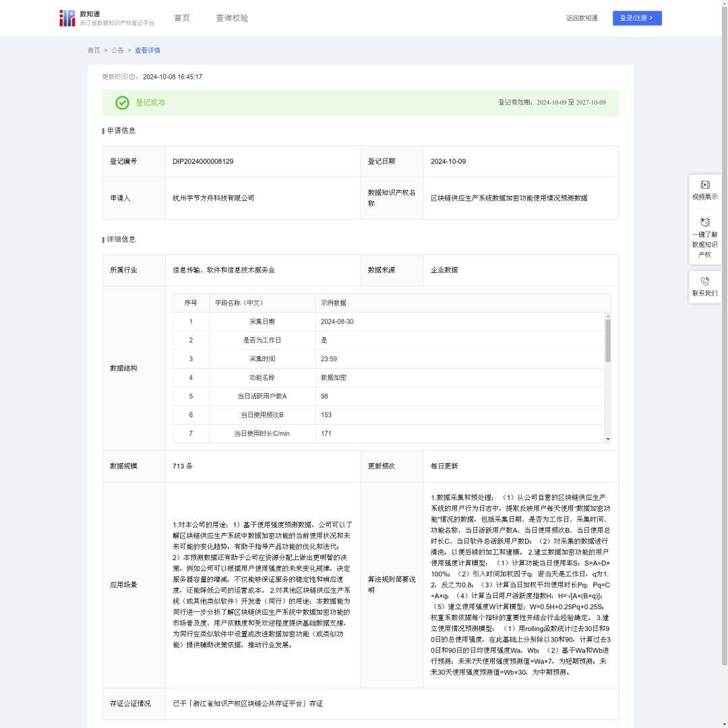Click the 713 条 data scale value
Screen dimensions: 728x728
click(x=183, y=466)
